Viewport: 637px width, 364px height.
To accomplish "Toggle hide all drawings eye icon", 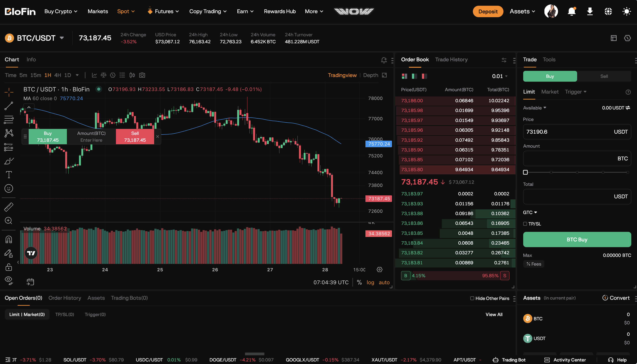I will tap(9, 281).
